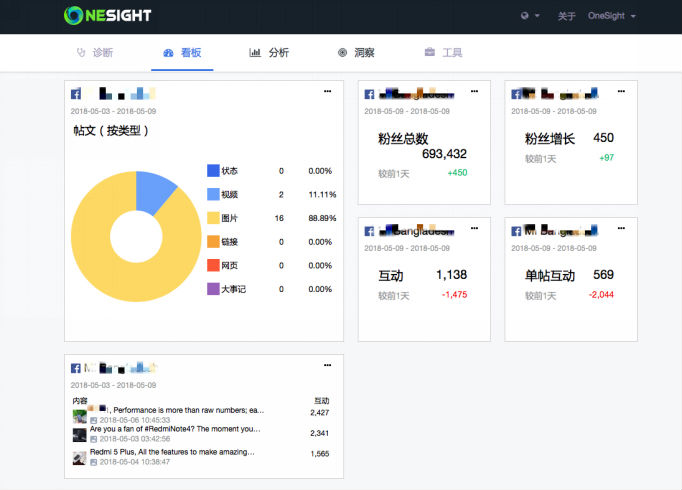Click Facebook icon on 单帖互动 card

tap(516, 231)
